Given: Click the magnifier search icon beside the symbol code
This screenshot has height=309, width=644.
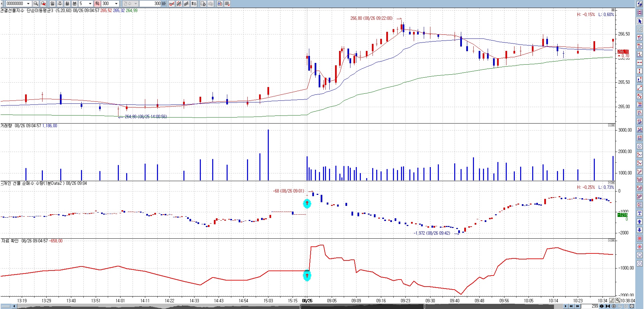Looking at the screenshot, I should 36,4.
